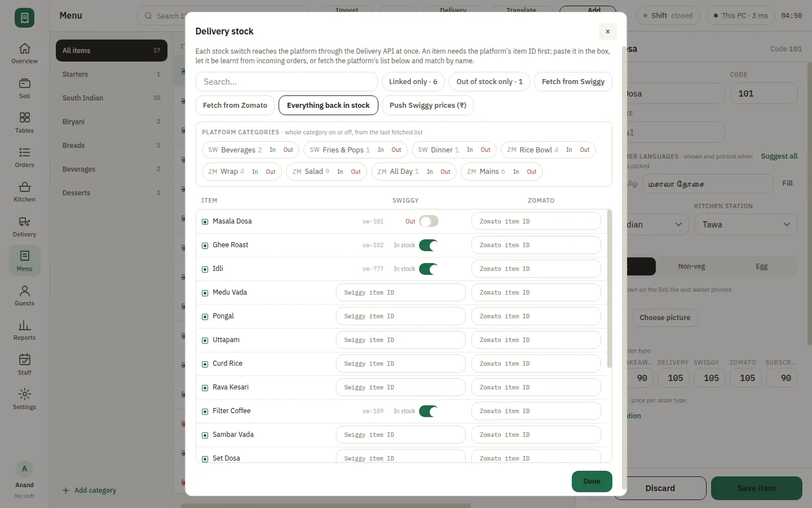The image size is (812, 508).
Task: Click the item list scrollbar
Action: [x=609, y=289]
